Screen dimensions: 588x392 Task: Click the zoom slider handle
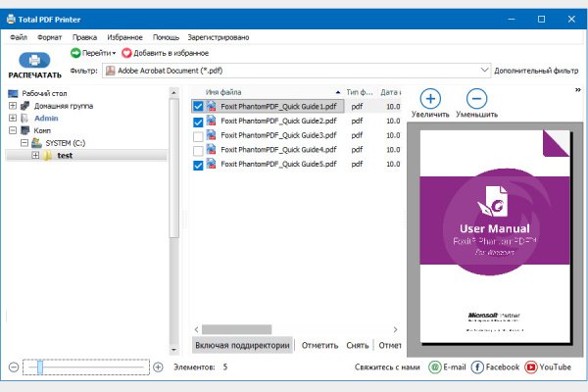pyautogui.click(x=40, y=367)
